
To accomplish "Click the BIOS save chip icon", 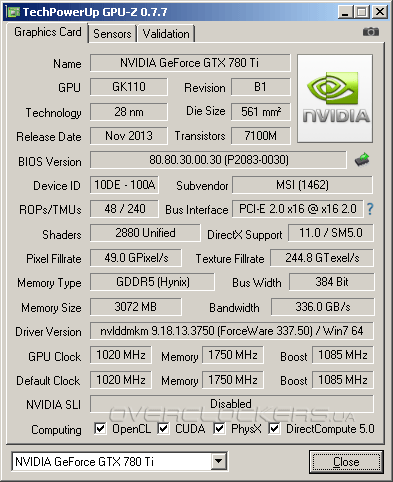I will click(362, 160).
